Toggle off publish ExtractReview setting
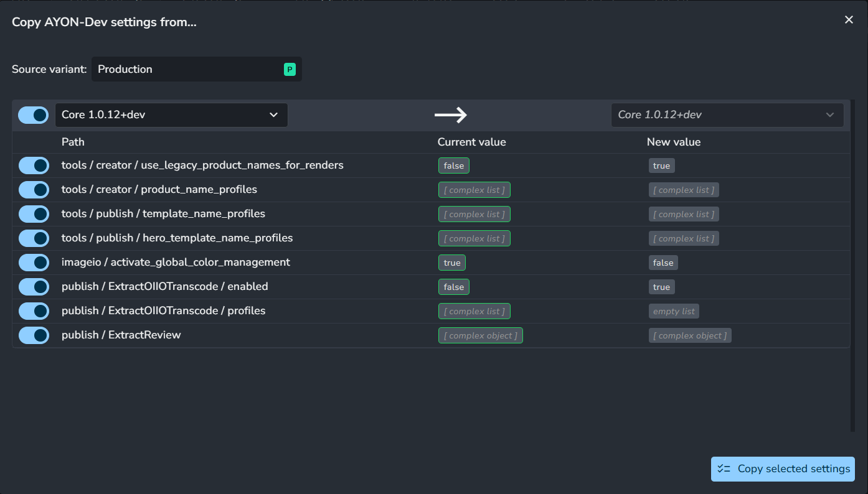868x494 pixels. (x=34, y=335)
